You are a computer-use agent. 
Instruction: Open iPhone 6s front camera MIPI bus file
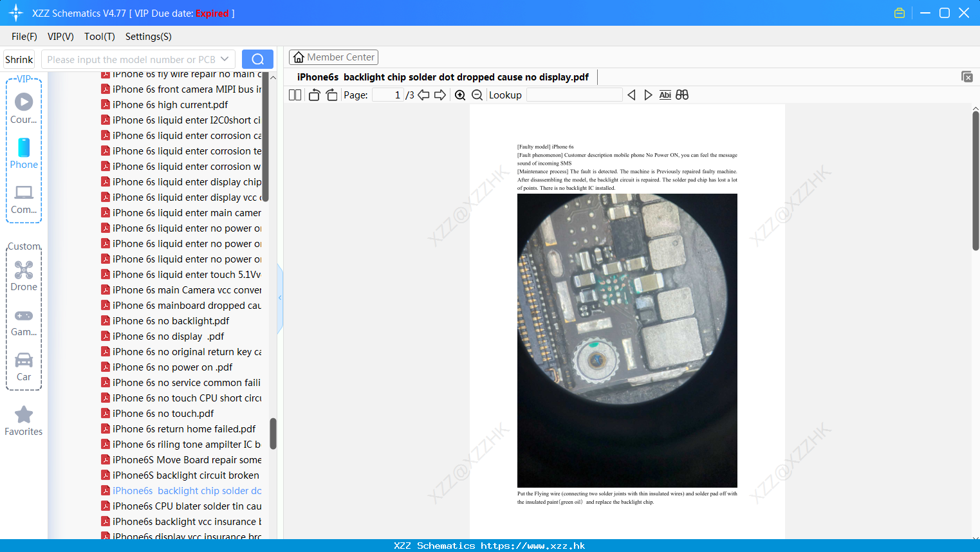[181, 89]
